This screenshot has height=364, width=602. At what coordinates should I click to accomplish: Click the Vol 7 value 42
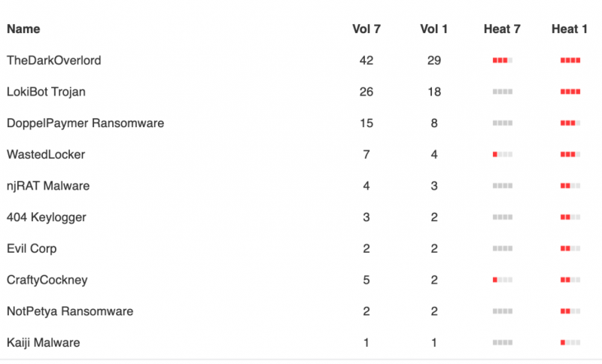pyautogui.click(x=366, y=60)
